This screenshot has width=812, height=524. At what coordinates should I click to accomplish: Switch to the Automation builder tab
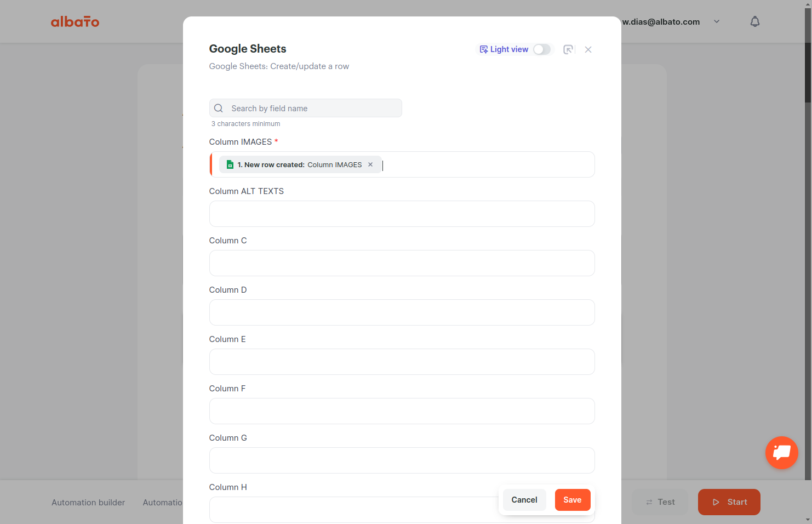(88, 502)
